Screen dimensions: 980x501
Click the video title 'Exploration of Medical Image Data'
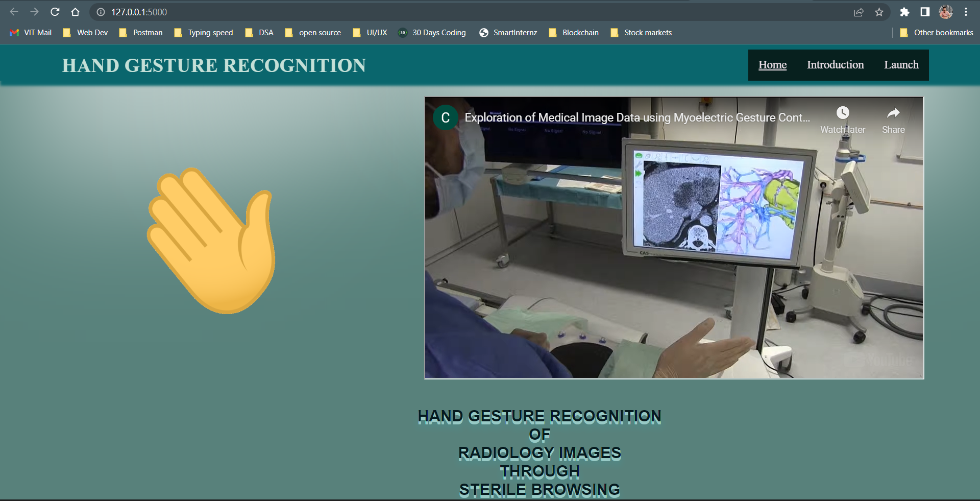637,117
